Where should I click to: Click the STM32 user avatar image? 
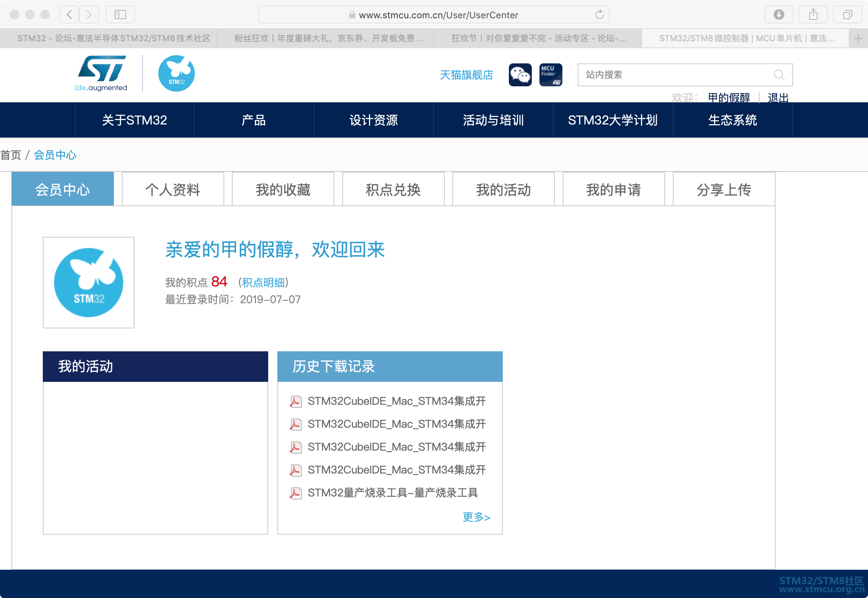pos(89,283)
